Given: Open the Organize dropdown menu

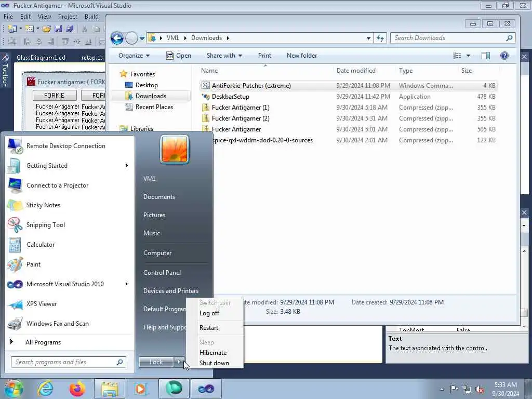Looking at the screenshot, I should [x=134, y=56].
